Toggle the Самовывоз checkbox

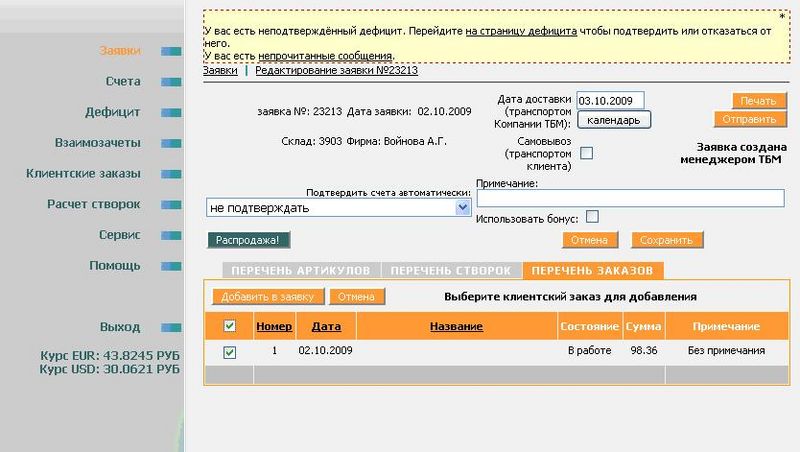click(587, 153)
